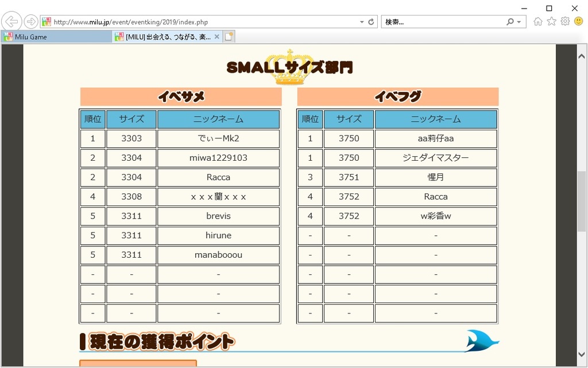
Task: Open Favorites star icon
Action: pos(551,22)
